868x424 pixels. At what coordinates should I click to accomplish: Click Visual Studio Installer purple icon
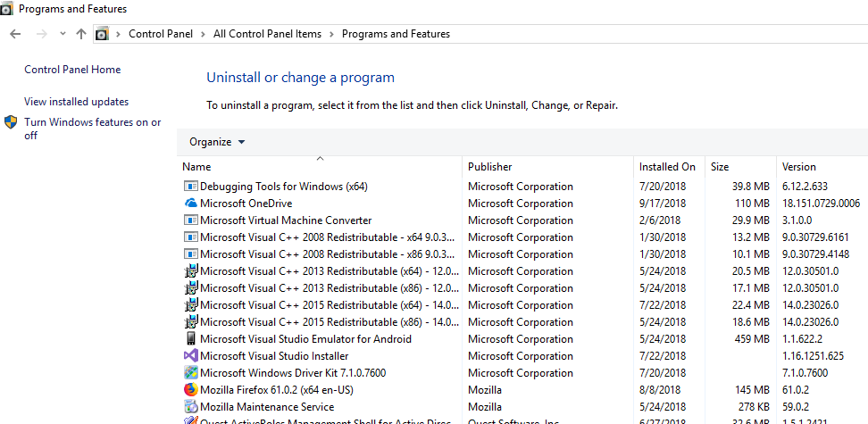[190, 356]
